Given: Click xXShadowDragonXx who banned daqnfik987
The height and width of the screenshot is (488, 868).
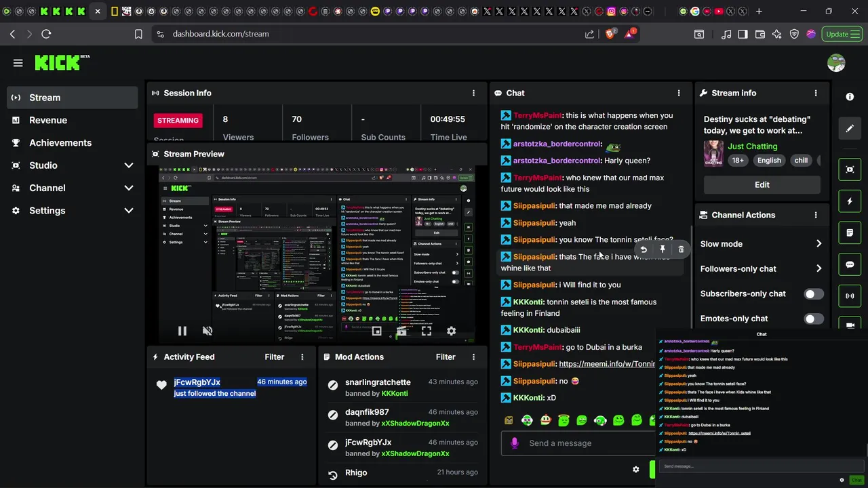Looking at the screenshot, I should tap(416, 424).
